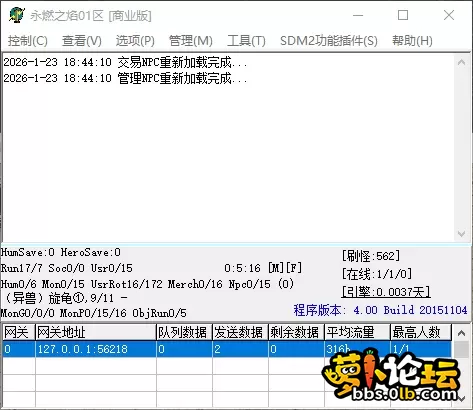Click the Run17/7 Soc0/0 Usr0/15 status text
The height and width of the screenshot is (410, 473).
[67, 268]
